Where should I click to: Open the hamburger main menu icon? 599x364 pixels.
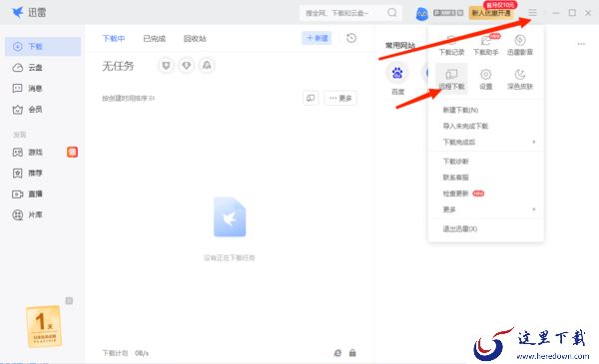click(532, 13)
